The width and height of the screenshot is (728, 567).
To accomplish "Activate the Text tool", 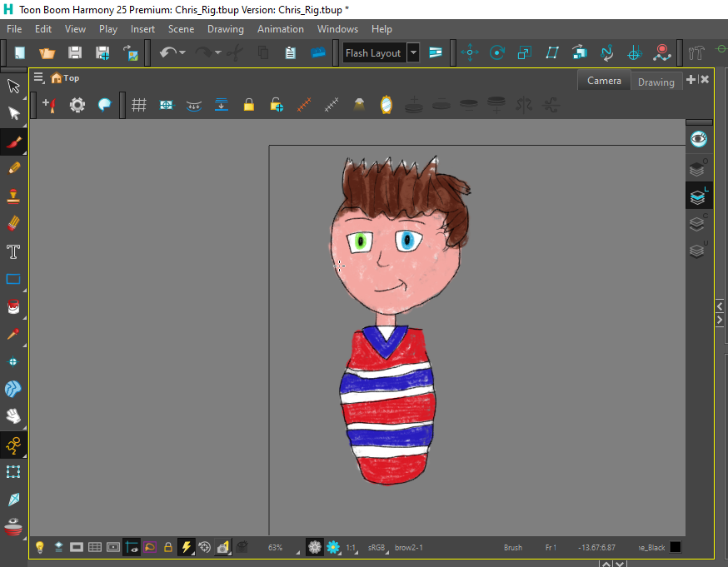I will (13, 251).
